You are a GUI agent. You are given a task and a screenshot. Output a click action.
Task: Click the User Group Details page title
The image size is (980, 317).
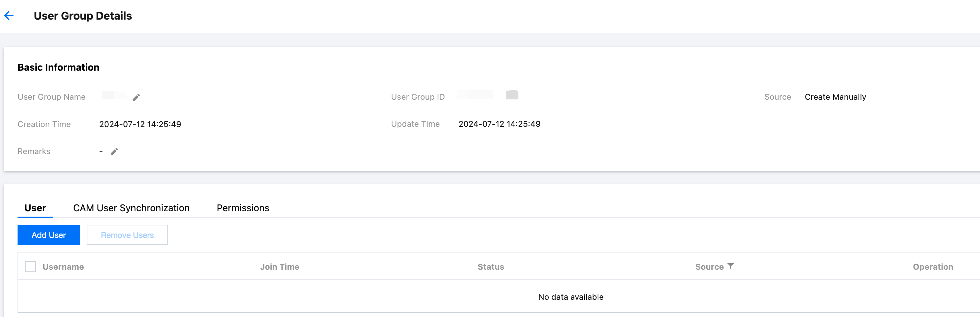(83, 16)
